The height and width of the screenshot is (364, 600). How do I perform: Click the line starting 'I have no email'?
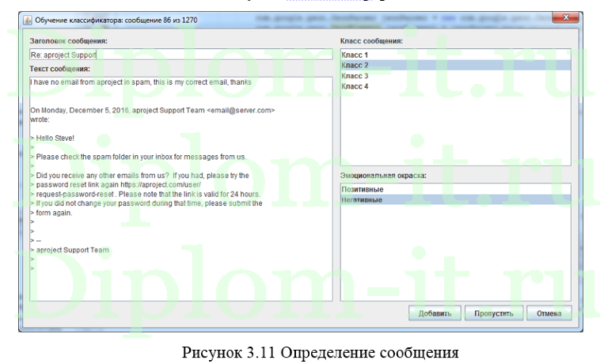click(141, 82)
